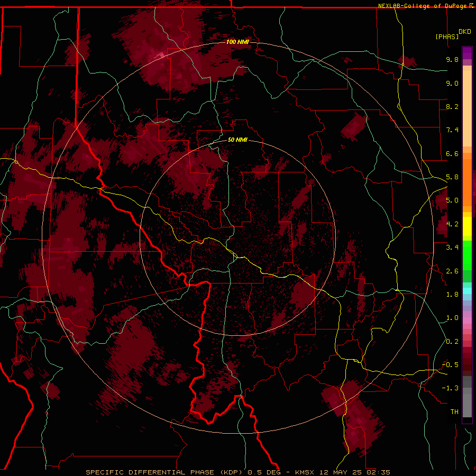Click the 9.0 value on the color scale
The width and height of the screenshot is (476, 476).
(452, 83)
